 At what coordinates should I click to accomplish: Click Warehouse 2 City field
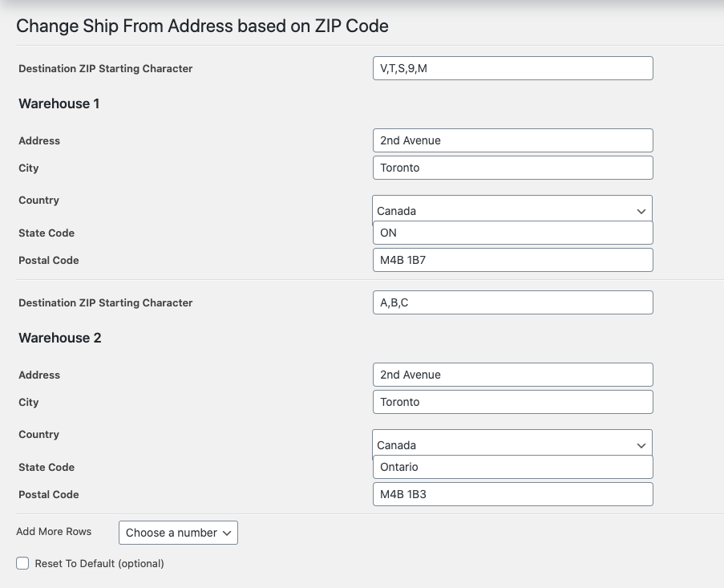(513, 402)
